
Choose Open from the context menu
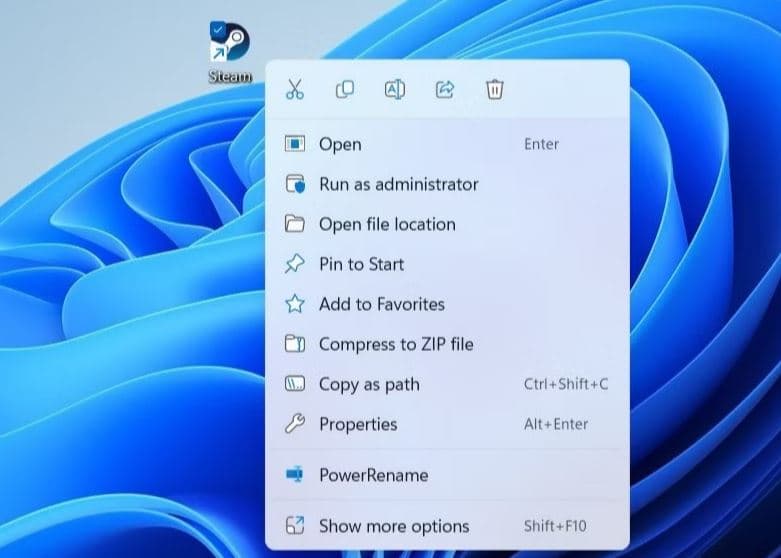click(447, 144)
